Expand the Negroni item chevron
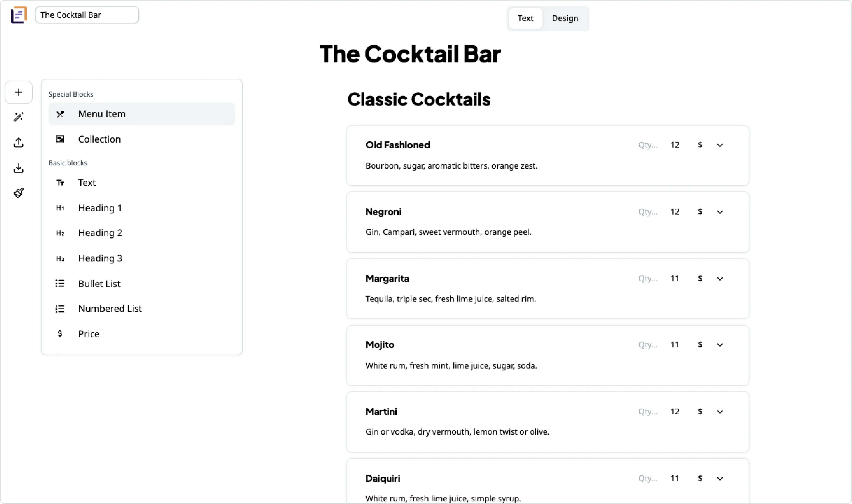Screen dimensions: 852x504 (x=720, y=212)
